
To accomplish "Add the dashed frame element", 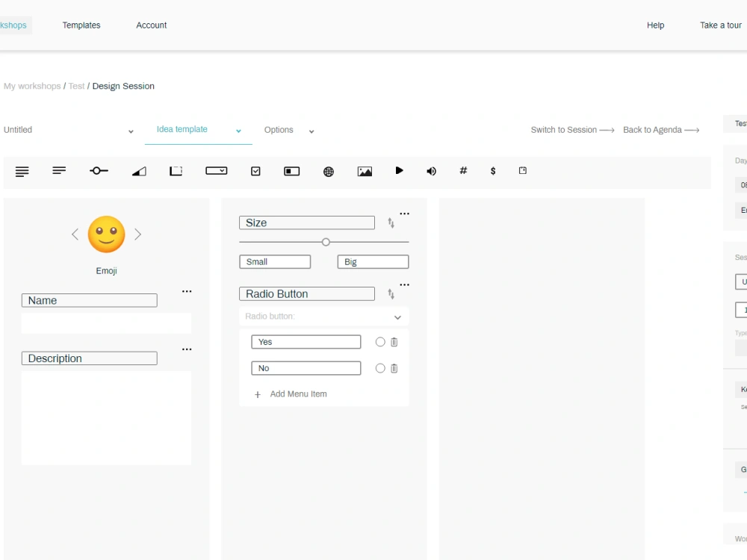I will tap(176, 171).
